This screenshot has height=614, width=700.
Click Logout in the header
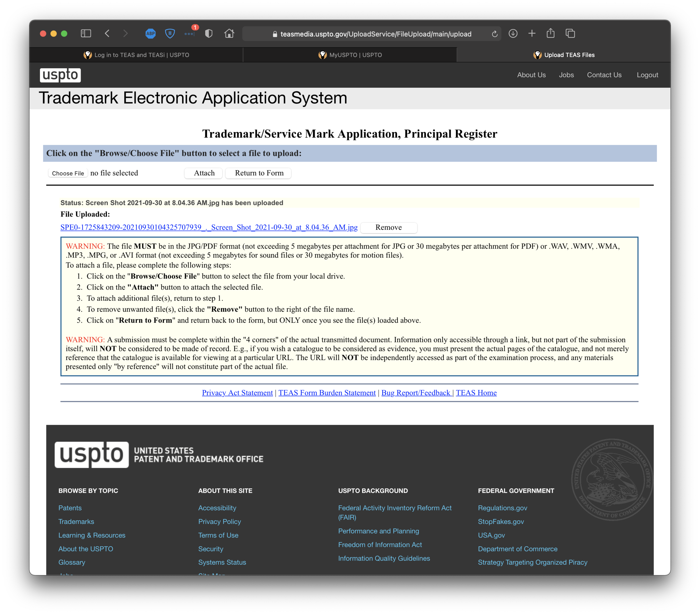tap(647, 75)
